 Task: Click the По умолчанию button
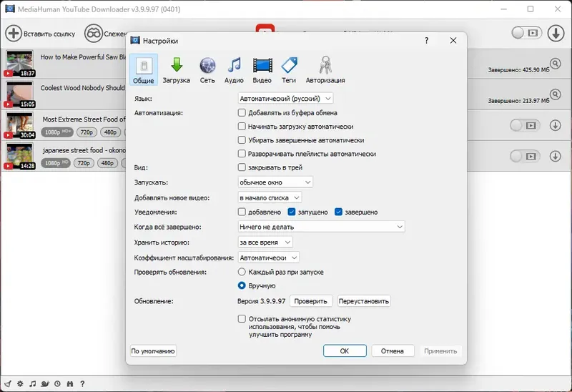tap(153, 351)
